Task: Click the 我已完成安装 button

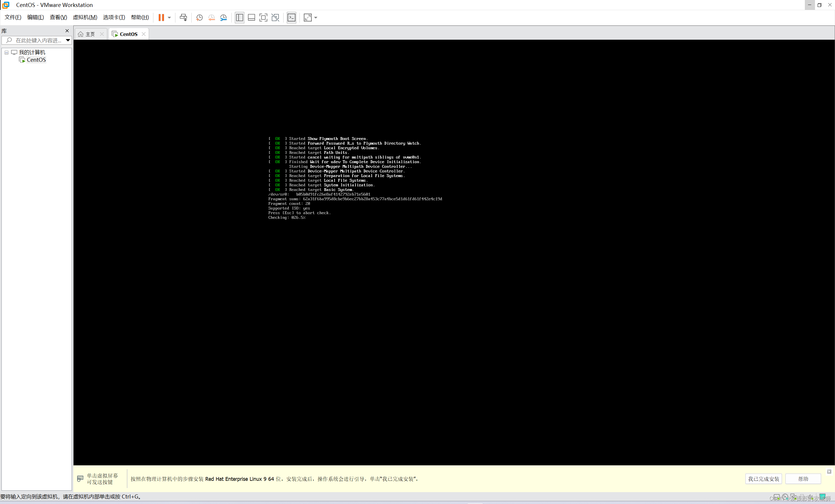Action: [x=763, y=479]
